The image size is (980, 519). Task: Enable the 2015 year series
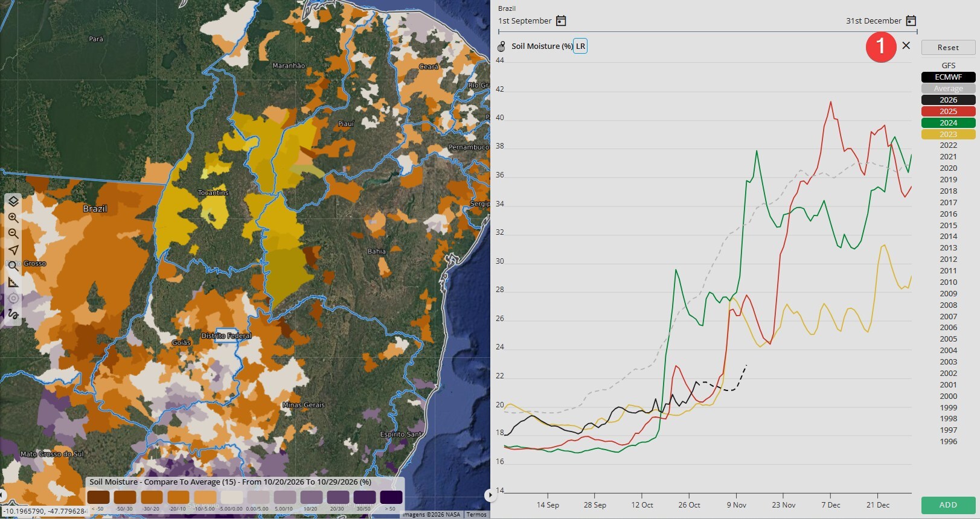coord(948,226)
